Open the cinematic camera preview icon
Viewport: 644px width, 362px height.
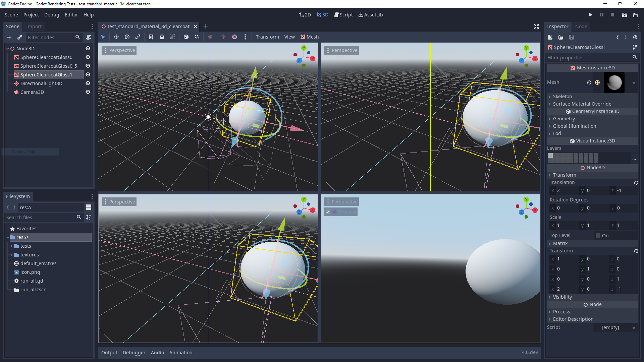pyautogui.click(x=210, y=37)
